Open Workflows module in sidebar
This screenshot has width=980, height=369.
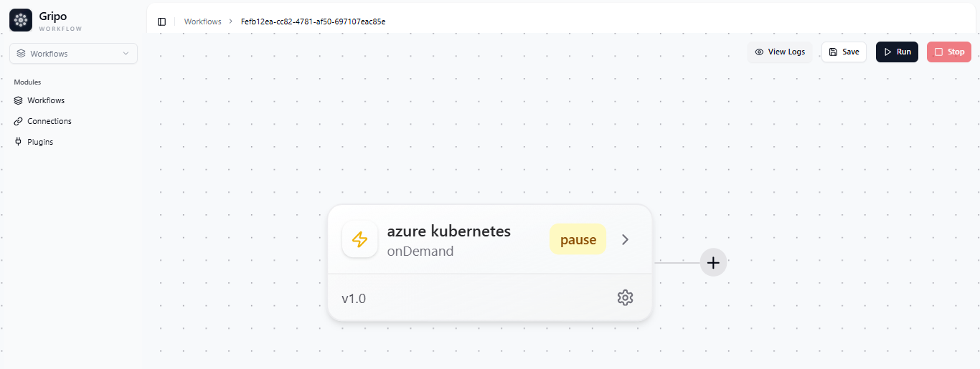tap(46, 100)
